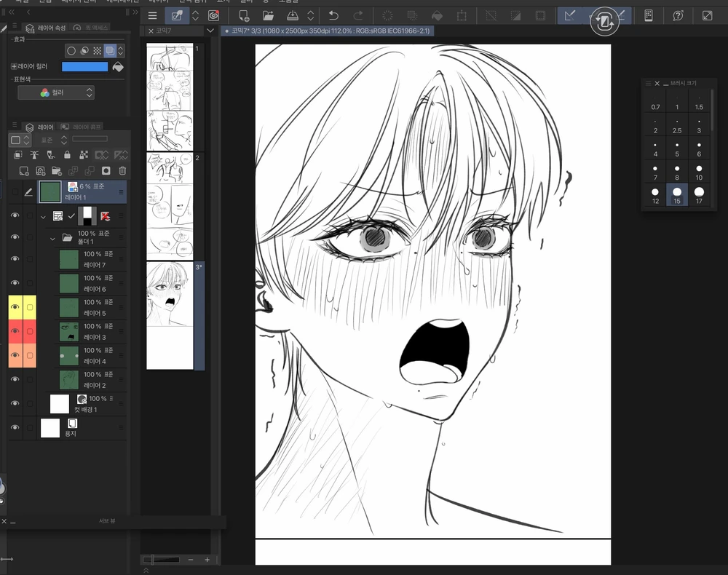The height and width of the screenshot is (575, 728).
Task: Open page 1 thumbnail in page manager
Action: pos(170,97)
